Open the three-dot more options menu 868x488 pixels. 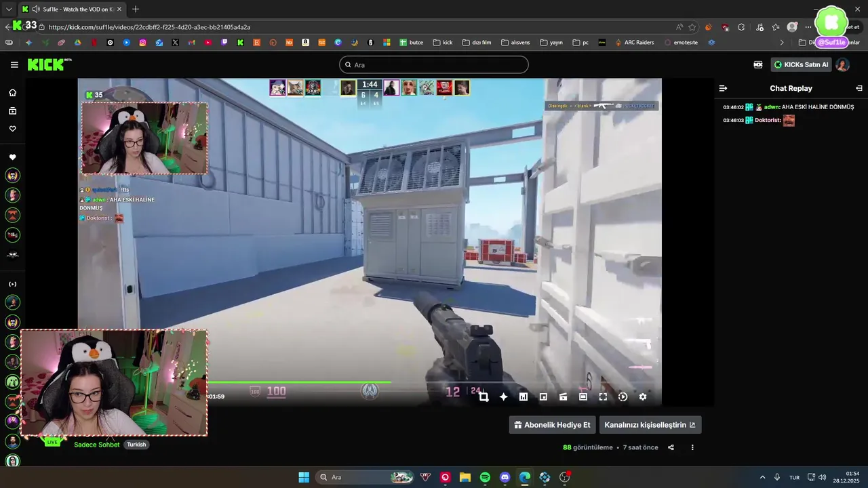692,447
